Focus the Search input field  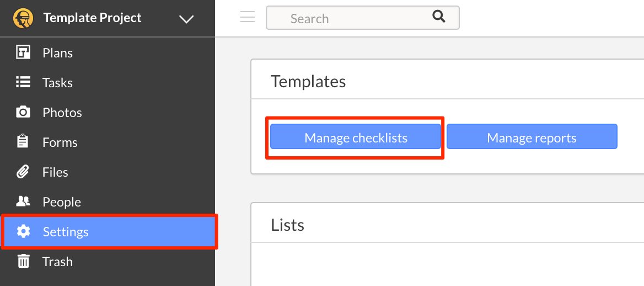point(363,18)
